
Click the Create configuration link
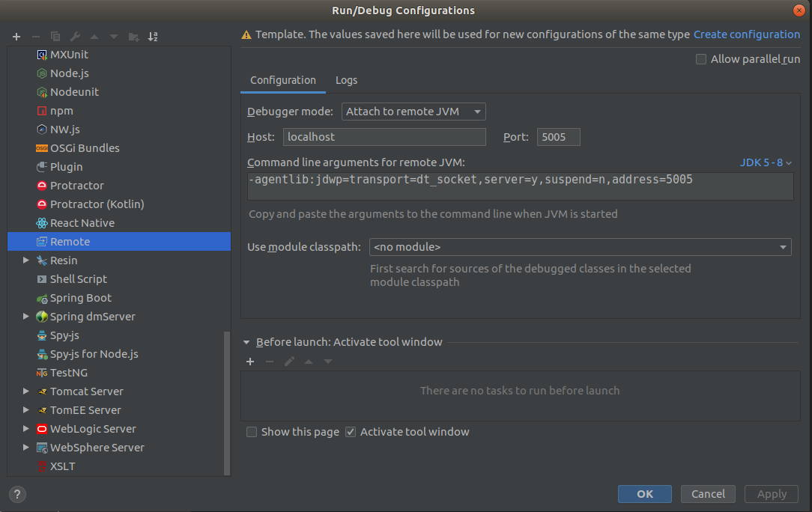[746, 34]
